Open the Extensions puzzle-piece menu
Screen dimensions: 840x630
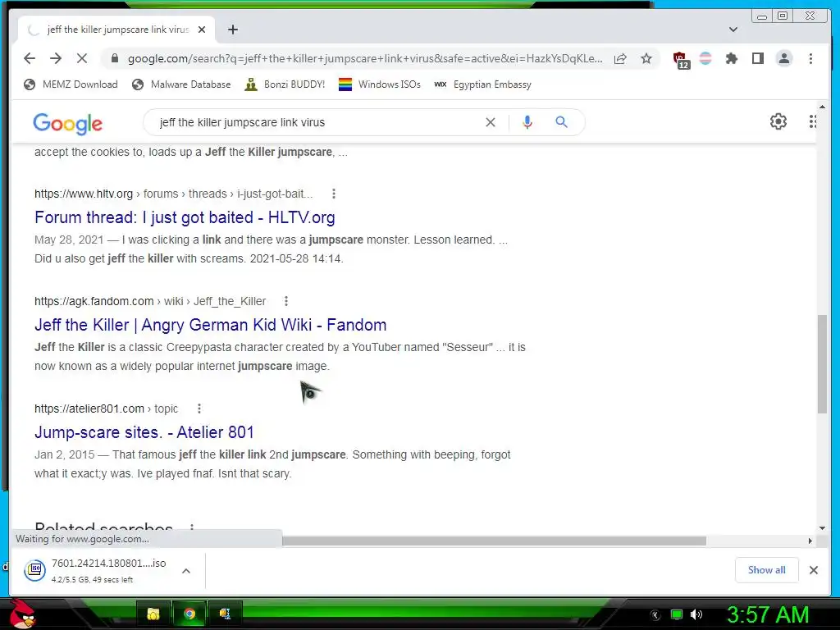pyautogui.click(x=731, y=58)
